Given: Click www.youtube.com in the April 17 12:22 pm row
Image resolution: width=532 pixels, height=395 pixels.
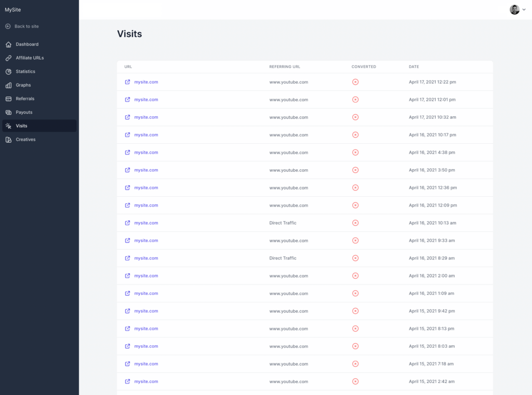Looking at the screenshot, I should (x=289, y=82).
